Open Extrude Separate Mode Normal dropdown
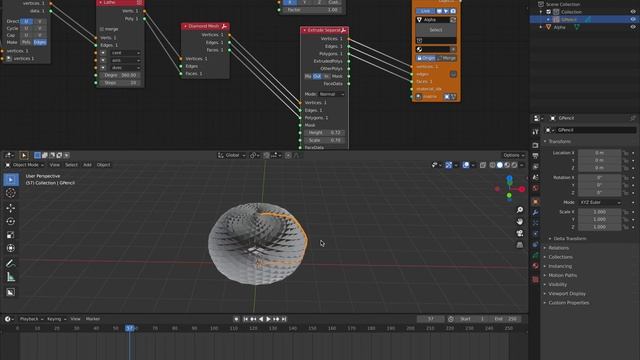Viewport: 640px width, 360px height. click(x=331, y=94)
